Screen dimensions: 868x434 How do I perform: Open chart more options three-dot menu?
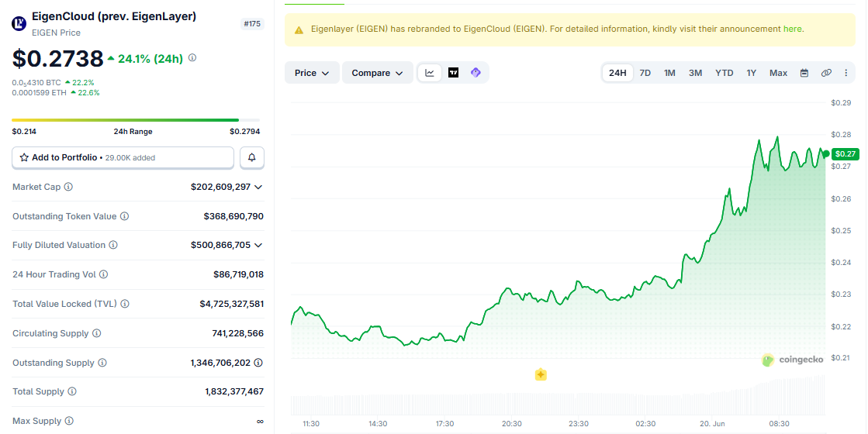point(846,73)
